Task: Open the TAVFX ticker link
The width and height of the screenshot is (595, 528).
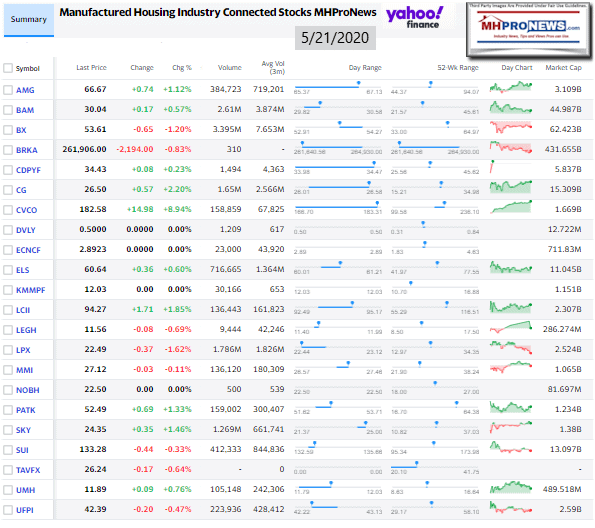Action: pos(28,470)
